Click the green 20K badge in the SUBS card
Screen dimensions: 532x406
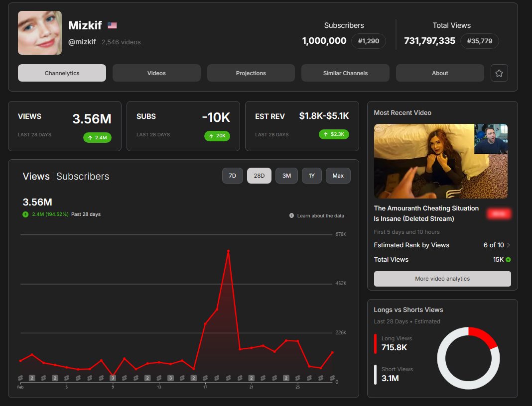click(x=217, y=136)
